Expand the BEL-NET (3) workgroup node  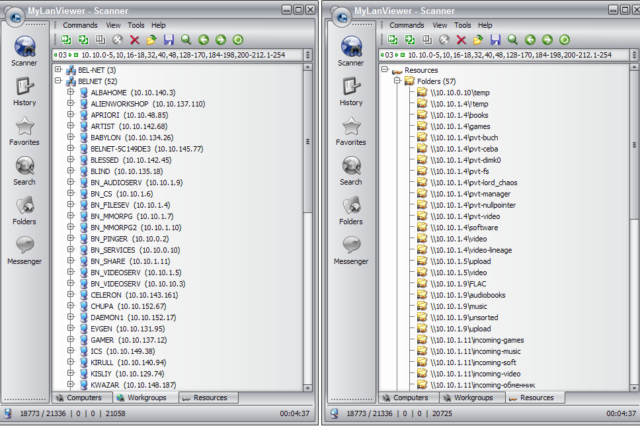(58, 69)
